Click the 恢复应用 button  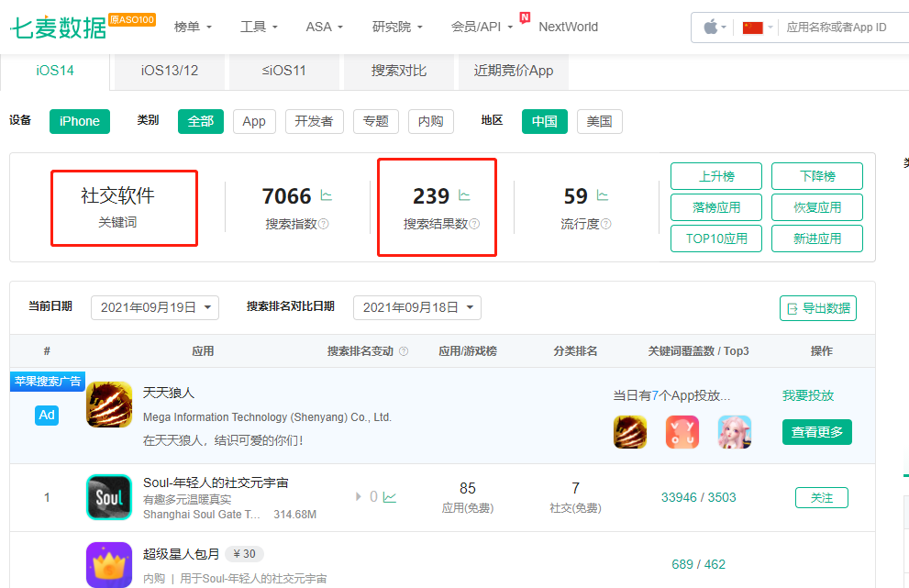point(817,207)
